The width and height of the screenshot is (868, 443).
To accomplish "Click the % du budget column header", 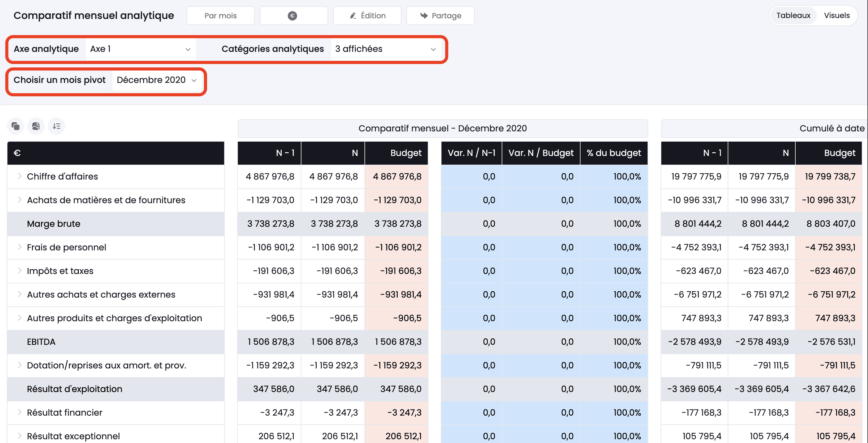I will [x=614, y=153].
